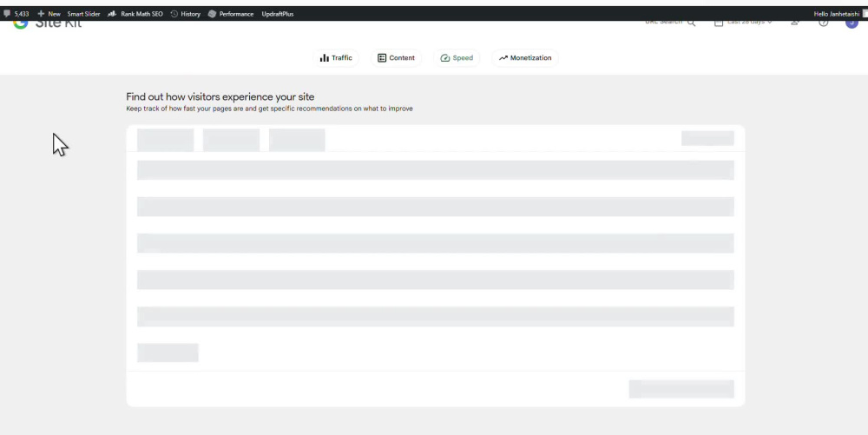Open the Last 28 days date dropdown

point(744,23)
